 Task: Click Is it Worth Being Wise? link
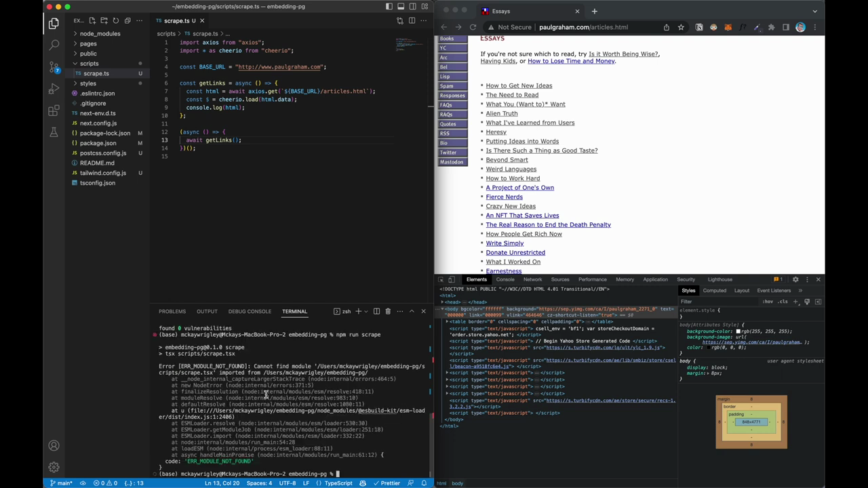pyautogui.click(x=623, y=54)
